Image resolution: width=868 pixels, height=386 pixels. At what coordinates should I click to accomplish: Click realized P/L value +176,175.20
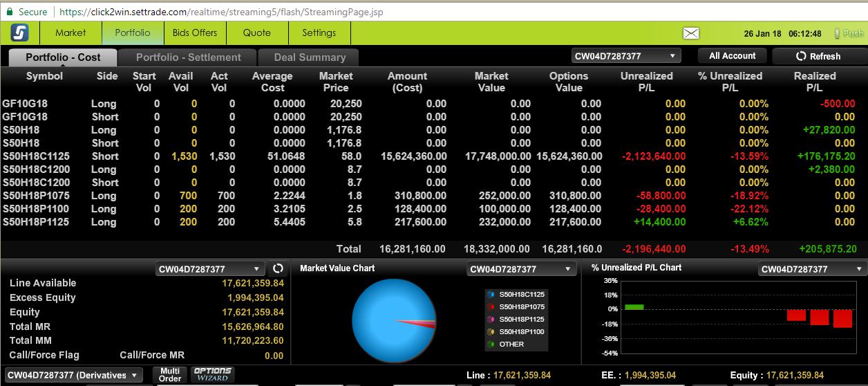827,156
